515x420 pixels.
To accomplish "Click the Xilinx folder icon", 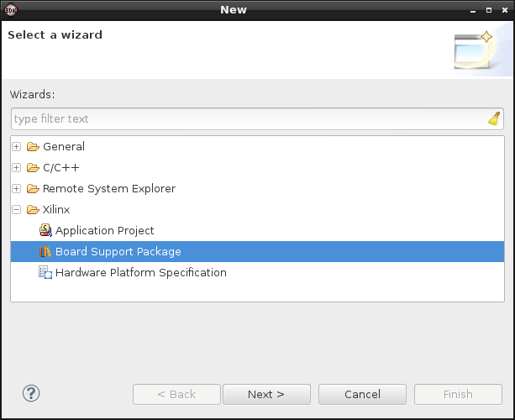I will pyautogui.click(x=33, y=209).
